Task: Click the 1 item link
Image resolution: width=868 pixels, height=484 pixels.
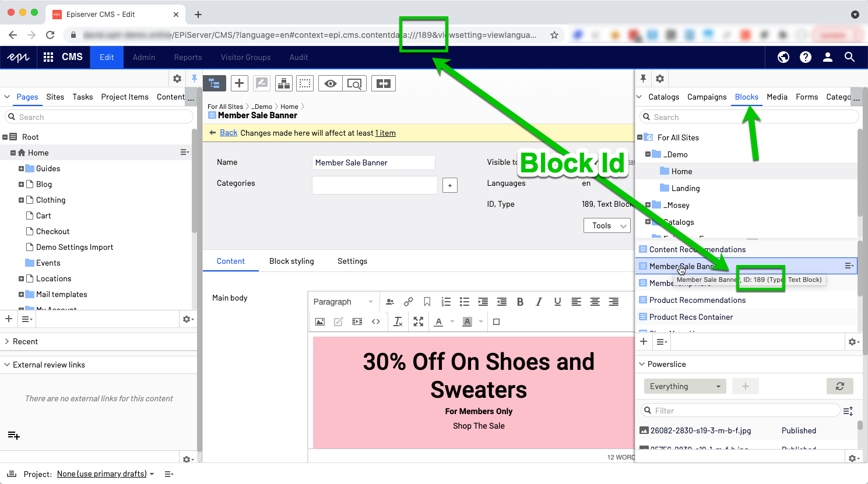Action: click(385, 133)
